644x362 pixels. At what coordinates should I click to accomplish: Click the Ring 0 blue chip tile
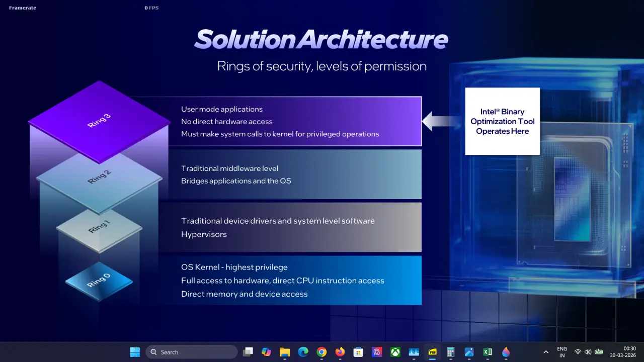(99, 281)
